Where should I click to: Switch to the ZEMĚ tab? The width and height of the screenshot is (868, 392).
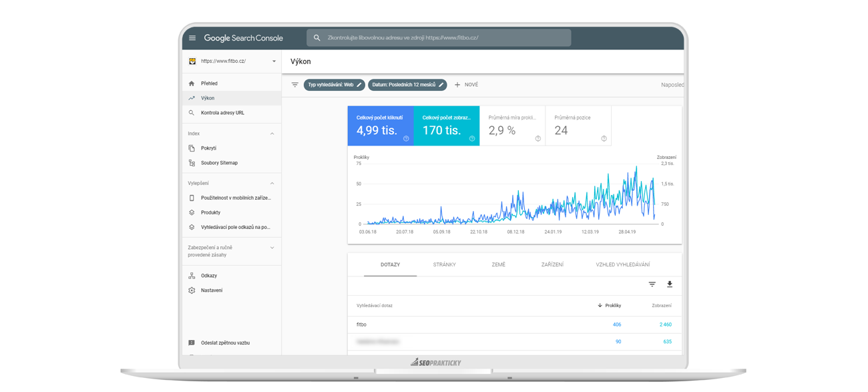[499, 265]
